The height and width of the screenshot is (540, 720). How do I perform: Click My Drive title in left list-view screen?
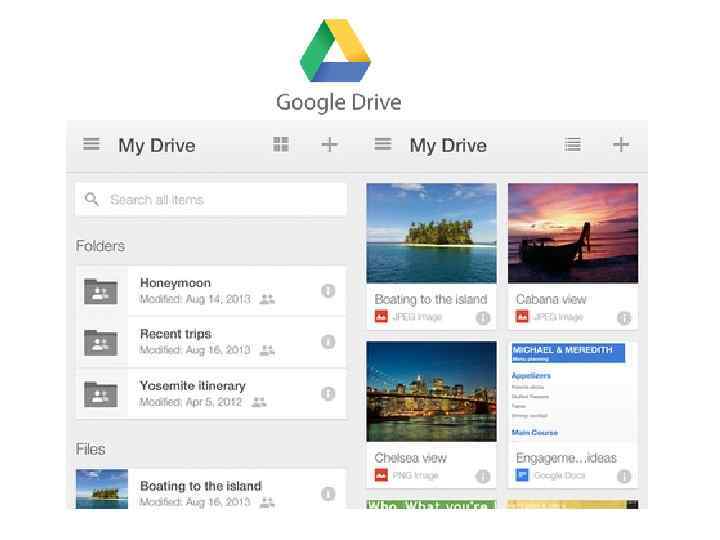[x=157, y=146]
